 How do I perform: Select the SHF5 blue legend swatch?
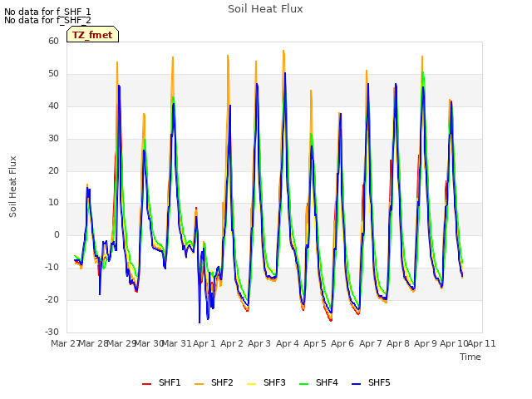(357, 383)
